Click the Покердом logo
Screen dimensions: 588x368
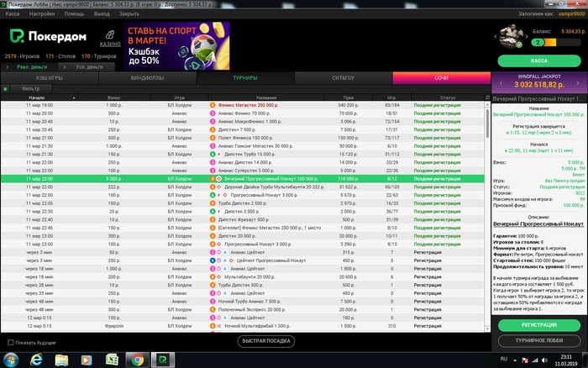(48, 36)
